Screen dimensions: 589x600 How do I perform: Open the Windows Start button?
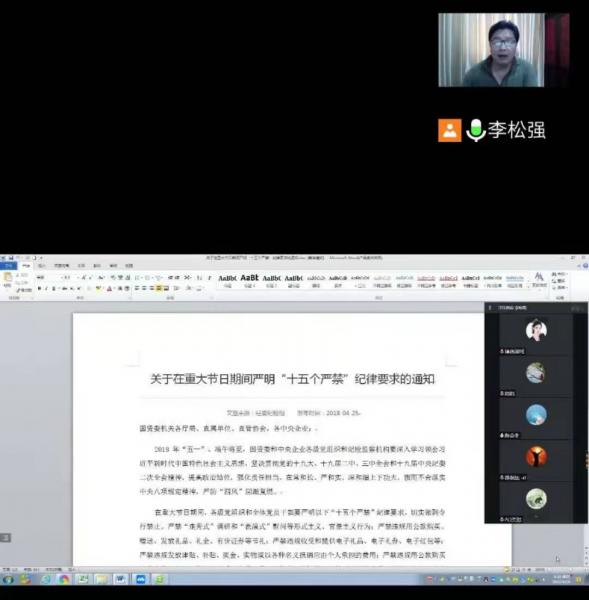(x=8, y=579)
